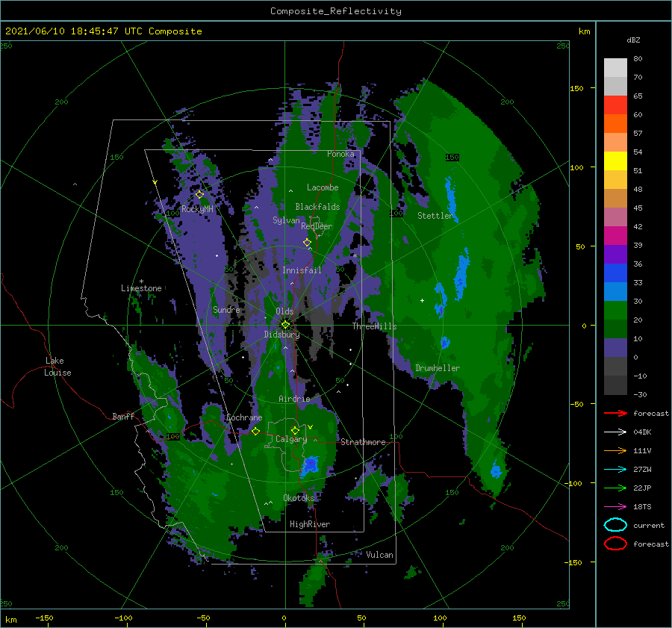Click the RedDeer city label

point(317,226)
